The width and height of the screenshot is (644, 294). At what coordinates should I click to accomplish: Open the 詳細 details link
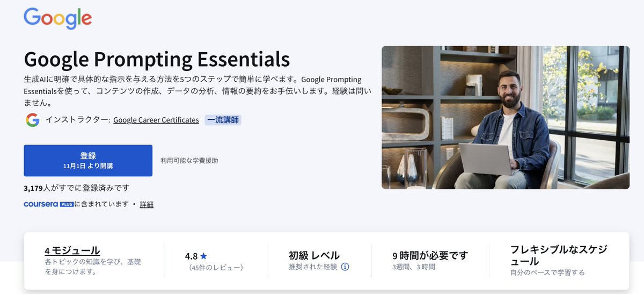point(147,204)
